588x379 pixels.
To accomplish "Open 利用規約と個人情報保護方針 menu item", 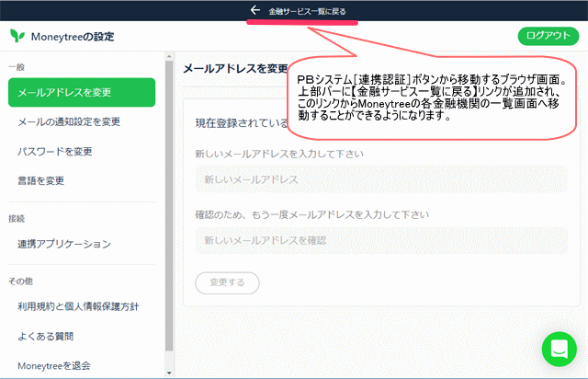I will tap(78, 306).
